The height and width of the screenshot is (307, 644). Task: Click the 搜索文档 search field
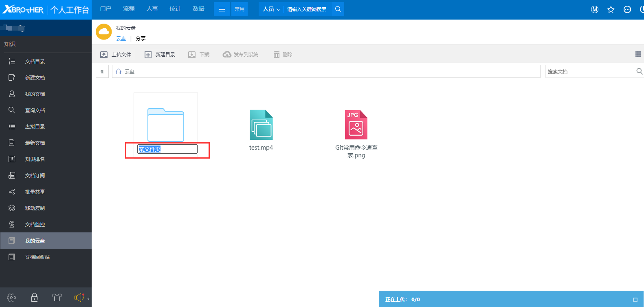[x=590, y=71]
